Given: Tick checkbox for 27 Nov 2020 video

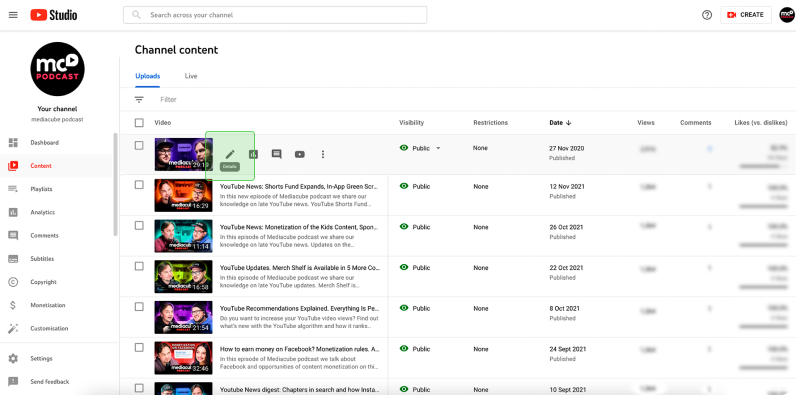Looking at the screenshot, I should 139,145.
